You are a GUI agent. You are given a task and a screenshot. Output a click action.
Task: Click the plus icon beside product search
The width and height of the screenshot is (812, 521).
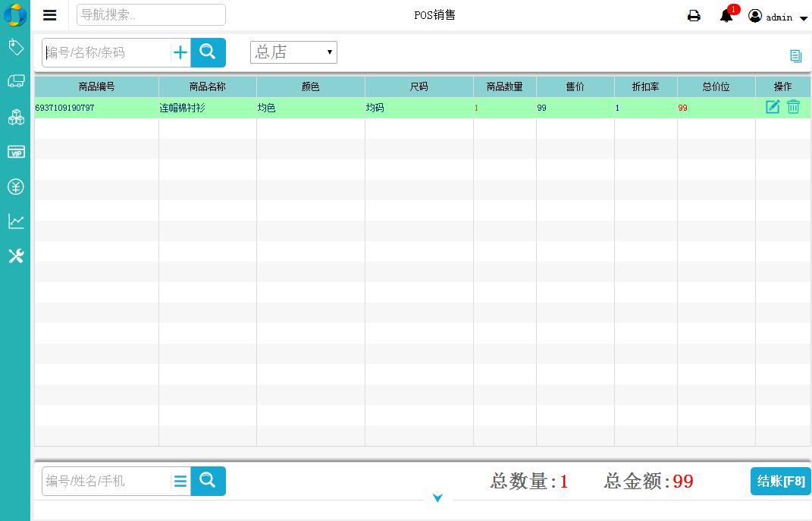[180, 52]
